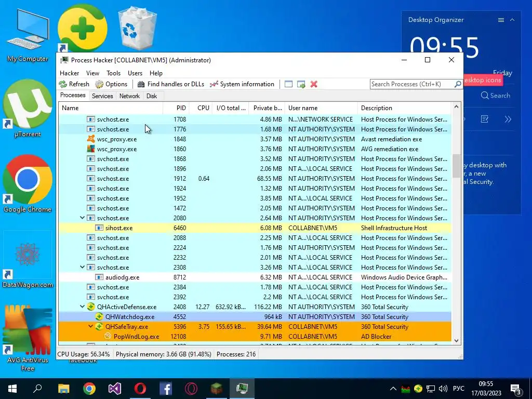The width and height of the screenshot is (532, 399).
Task: Click the scrollbar down arrow
Action: coord(456,341)
